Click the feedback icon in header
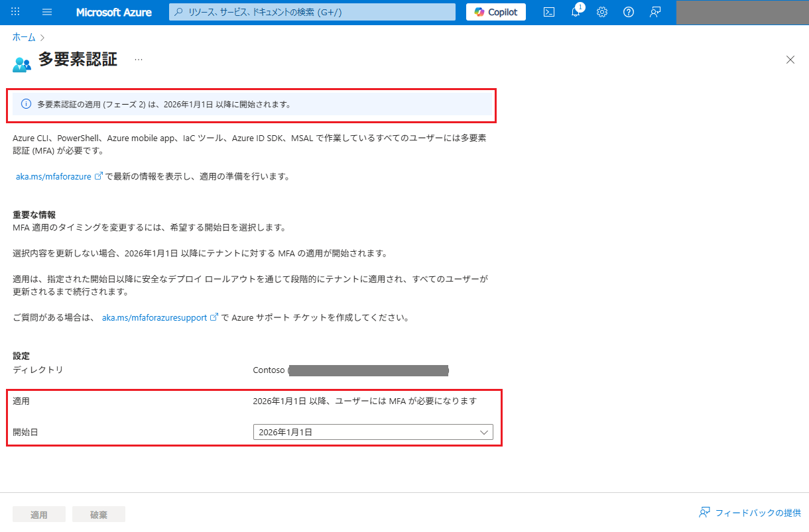 tap(655, 12)
